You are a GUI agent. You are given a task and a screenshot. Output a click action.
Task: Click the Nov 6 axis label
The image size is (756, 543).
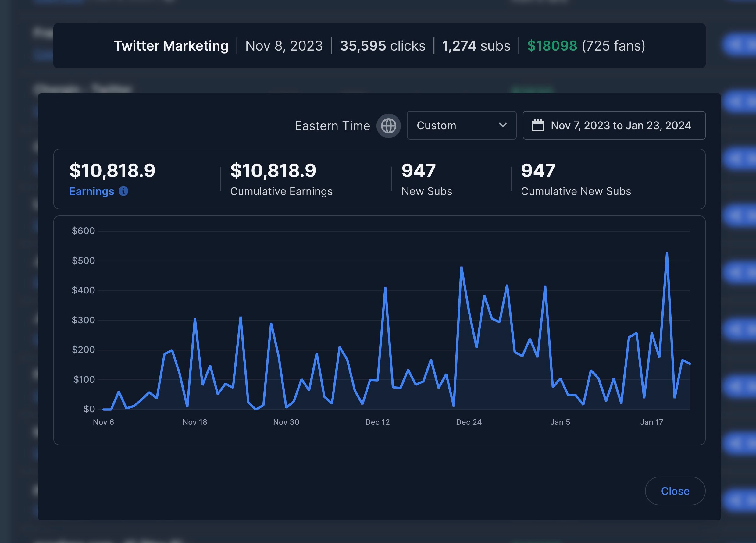coord(103,422)
